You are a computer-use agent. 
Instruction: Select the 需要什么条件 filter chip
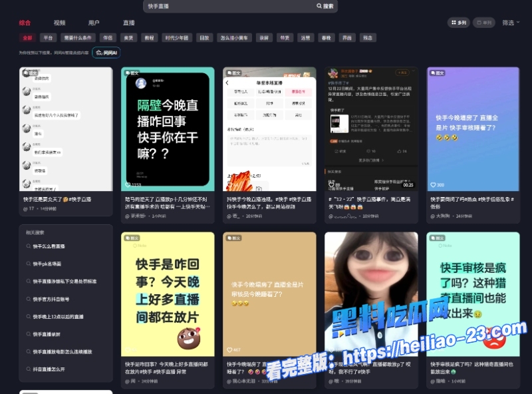(78, 38)
